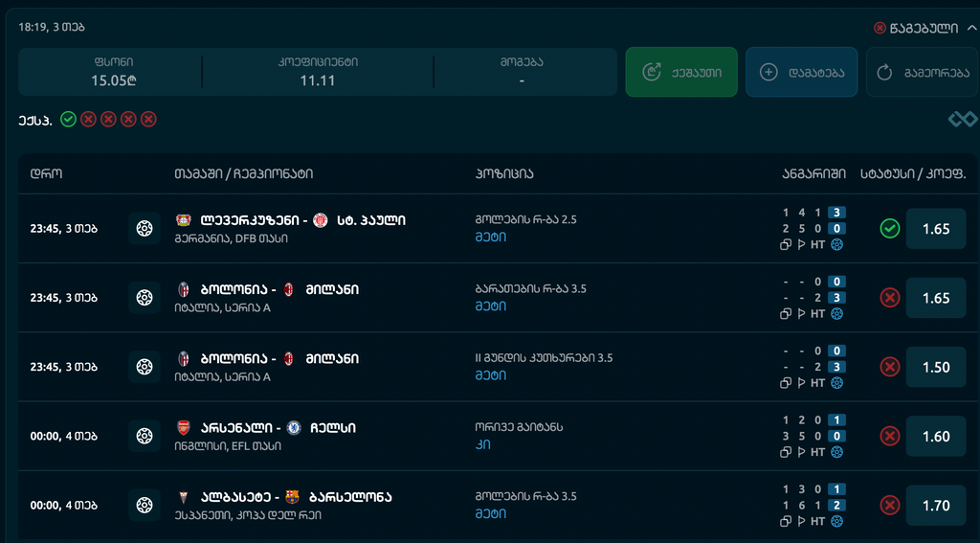
Task: Click მილანი crest in the II გუნდის კუთხურები row
Action: [289, 359]
